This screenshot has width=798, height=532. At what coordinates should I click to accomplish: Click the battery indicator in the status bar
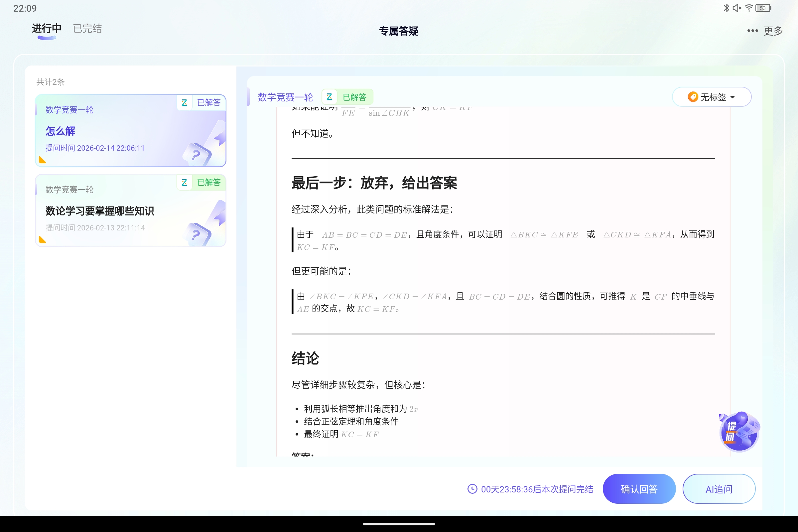click(762, 7)
